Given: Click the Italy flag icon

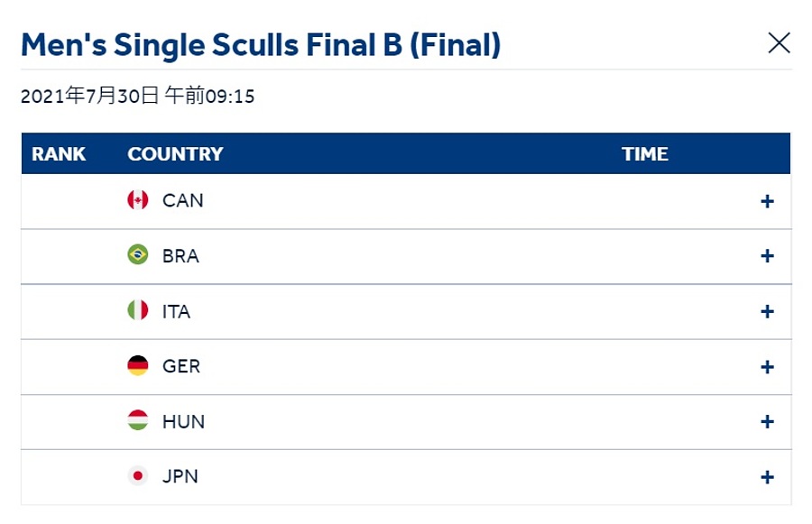Looking at the screenshot, I should click(138, 310).
